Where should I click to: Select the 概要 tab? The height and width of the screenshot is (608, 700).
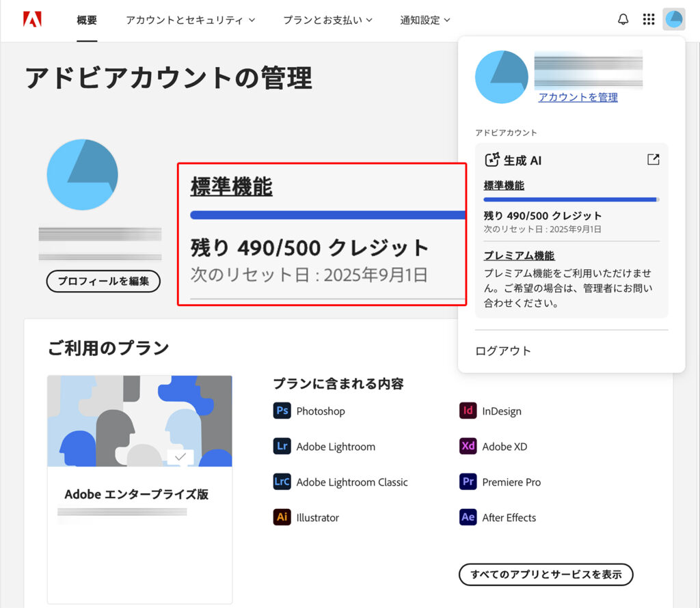click(x=87, y=20)
